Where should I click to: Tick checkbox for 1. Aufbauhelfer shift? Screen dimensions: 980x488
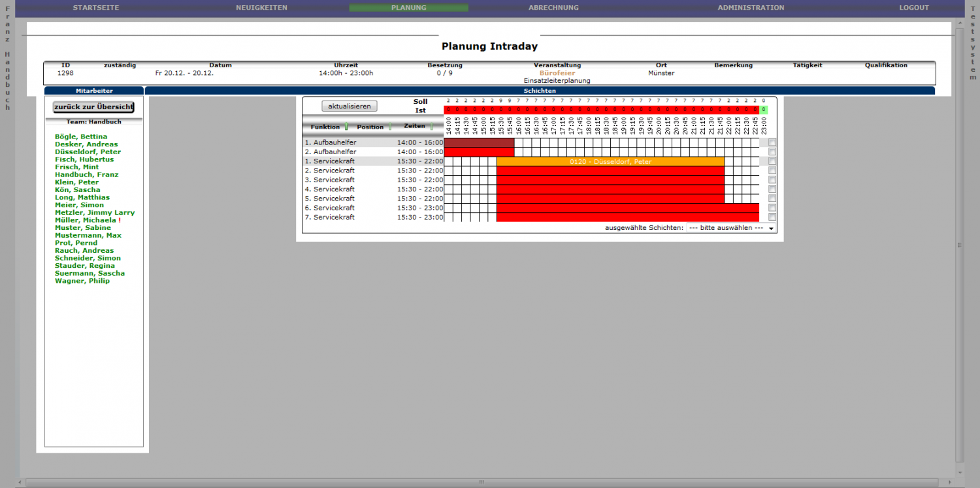pyautogui.click(x=772, y=142)
